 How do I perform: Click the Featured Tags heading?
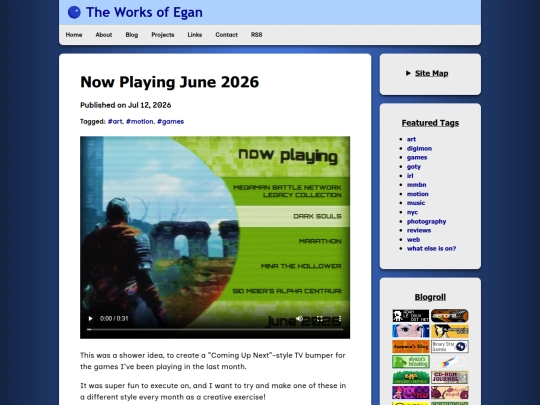tap(430, 123)
